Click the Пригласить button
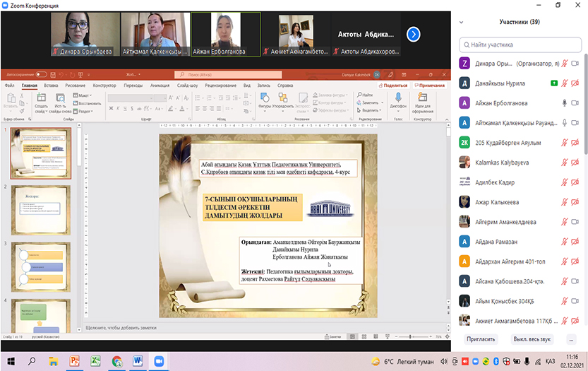This screenshot has width=588, height=371. tap(480, 339)
